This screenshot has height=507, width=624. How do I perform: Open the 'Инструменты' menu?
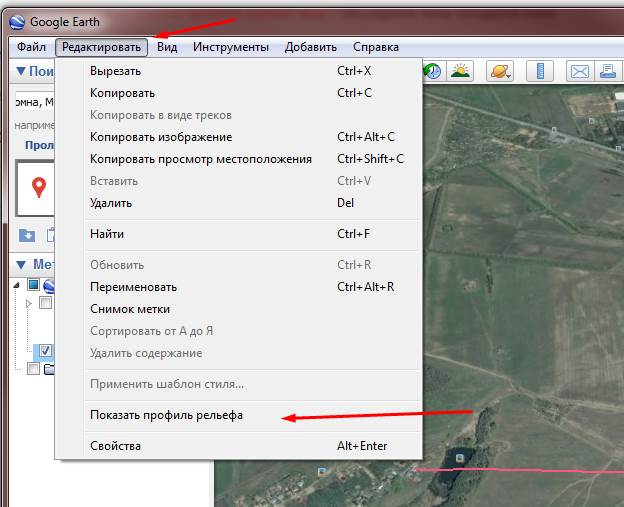click(x=230, y=47)
